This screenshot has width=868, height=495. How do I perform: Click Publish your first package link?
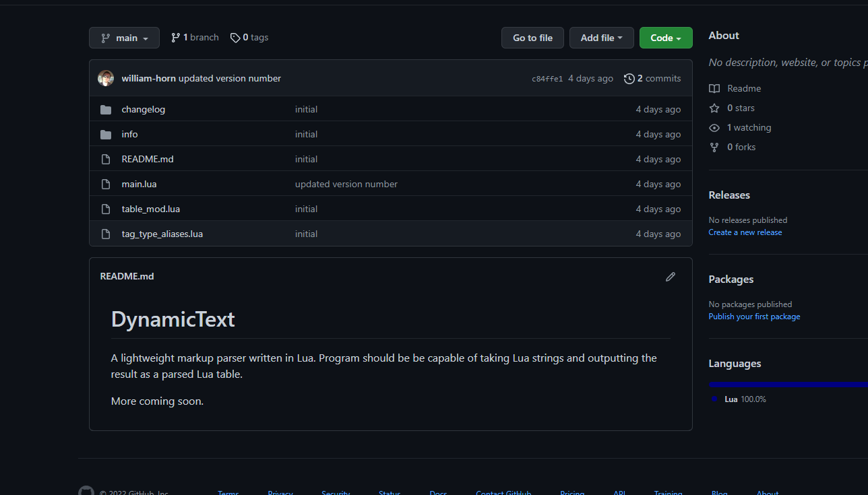point(754,317)
